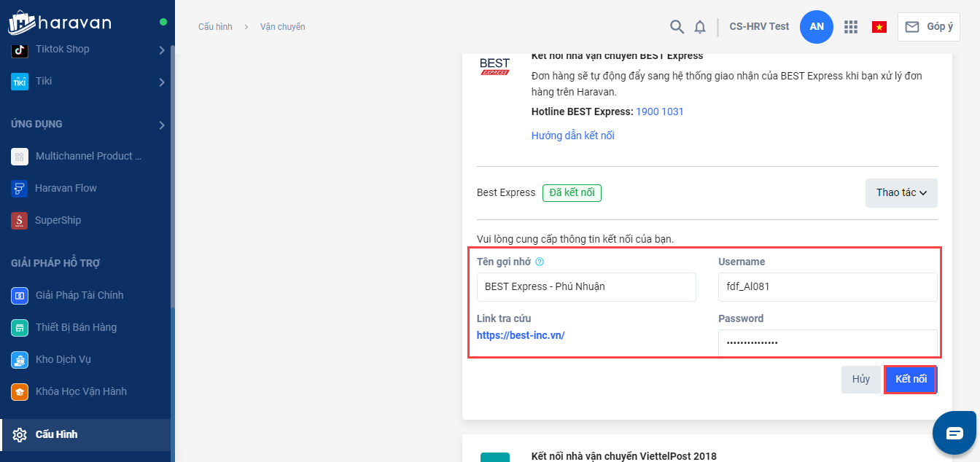
Task: Click the Cấu hình breadcrumb
Action: (215, 27)
